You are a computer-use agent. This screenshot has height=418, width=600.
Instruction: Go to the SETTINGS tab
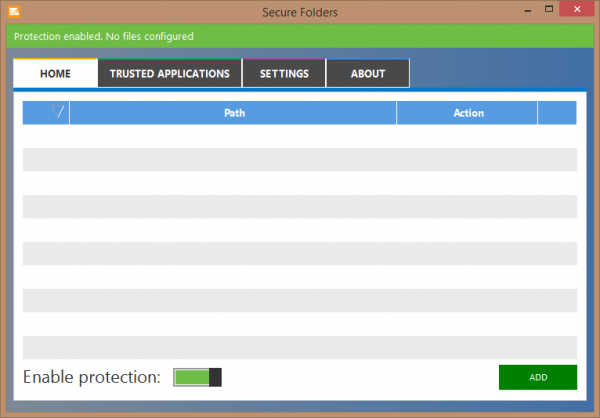(x=284, y=73)
